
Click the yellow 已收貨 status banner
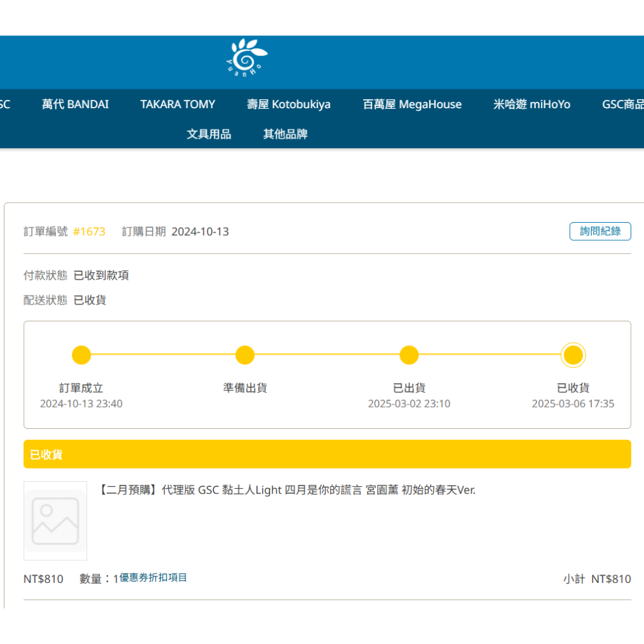327,454
